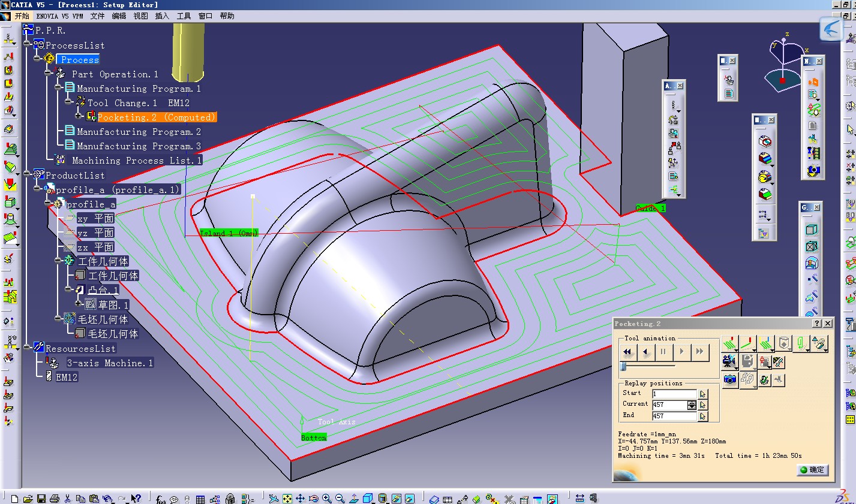Viewport: 856px width, 504px height.
Task: Collapse the ProcessList tree node
Action: pyautogui.click(x=27, y=45)
